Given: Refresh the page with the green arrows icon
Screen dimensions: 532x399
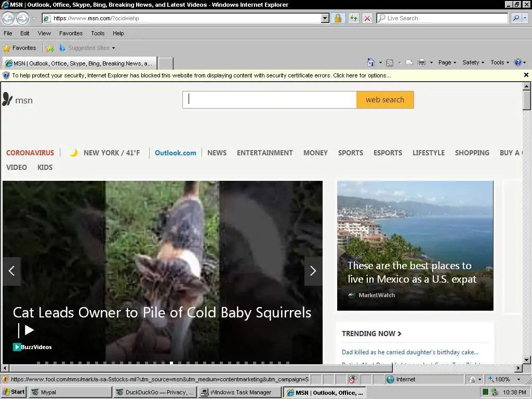Looking at the screenshot, I should click(353, 18).
